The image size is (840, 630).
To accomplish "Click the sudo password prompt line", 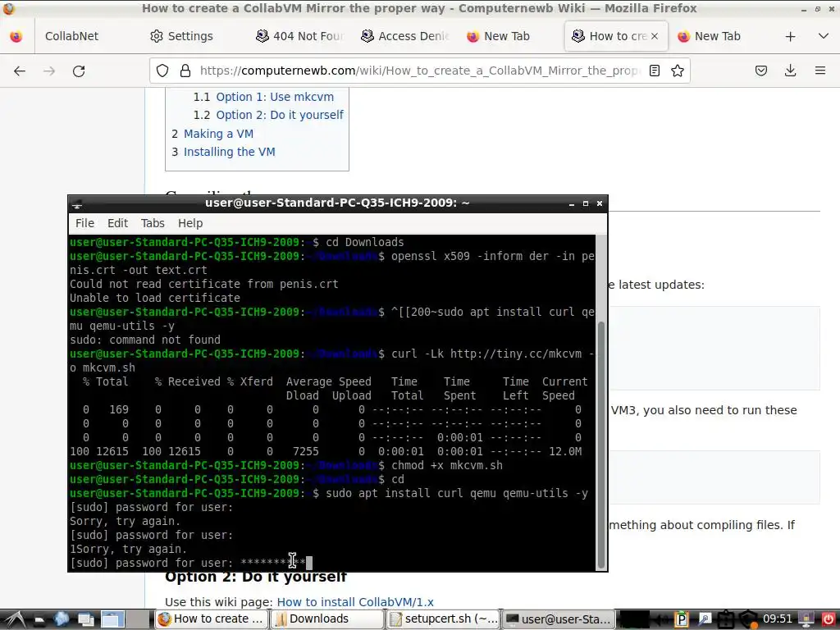I will [190, 563].
